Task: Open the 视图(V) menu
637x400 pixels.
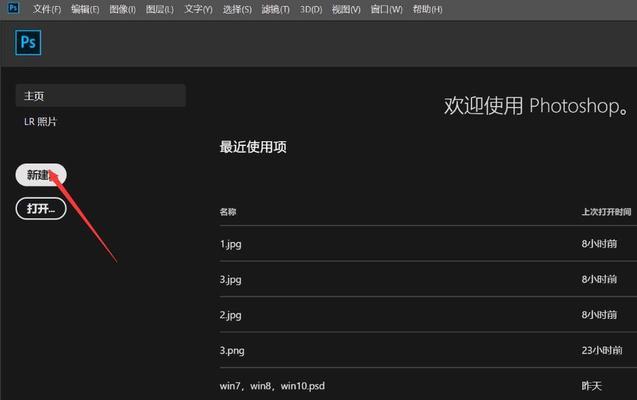Action: coord(346,9)
